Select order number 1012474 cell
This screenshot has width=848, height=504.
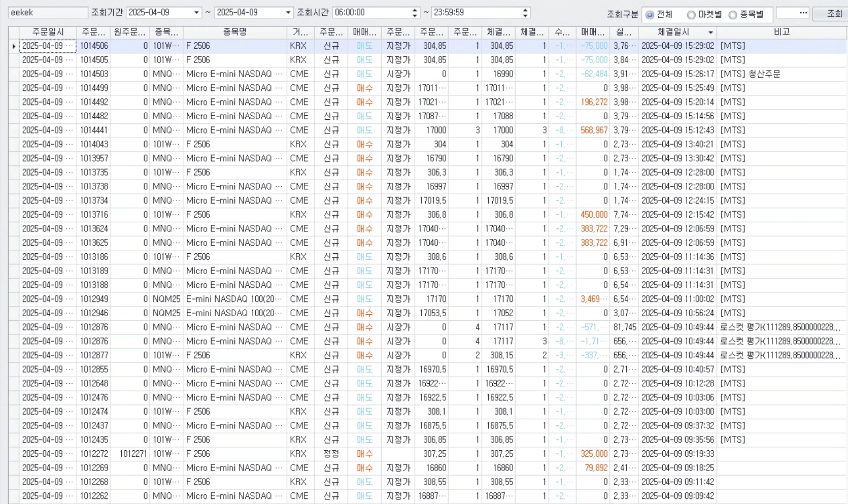[93, 412]
